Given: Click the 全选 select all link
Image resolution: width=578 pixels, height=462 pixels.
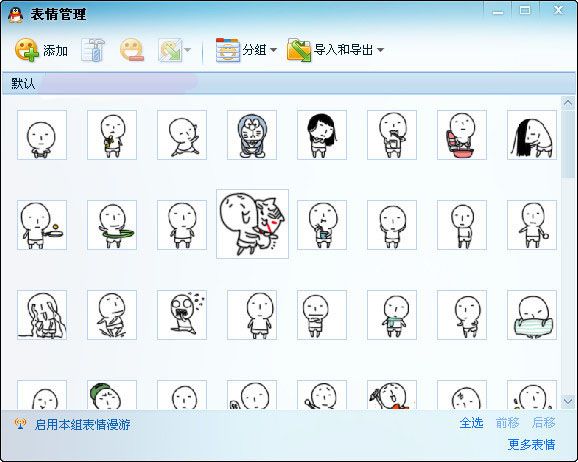Looking at the screenshot, I should (x=471, y=423).
